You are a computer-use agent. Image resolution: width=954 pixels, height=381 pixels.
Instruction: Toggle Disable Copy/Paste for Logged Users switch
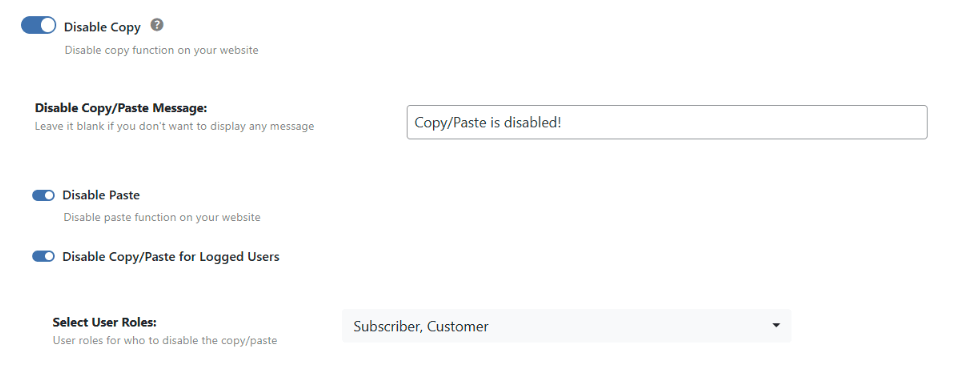pyautogui.click(x=43, y=257)
